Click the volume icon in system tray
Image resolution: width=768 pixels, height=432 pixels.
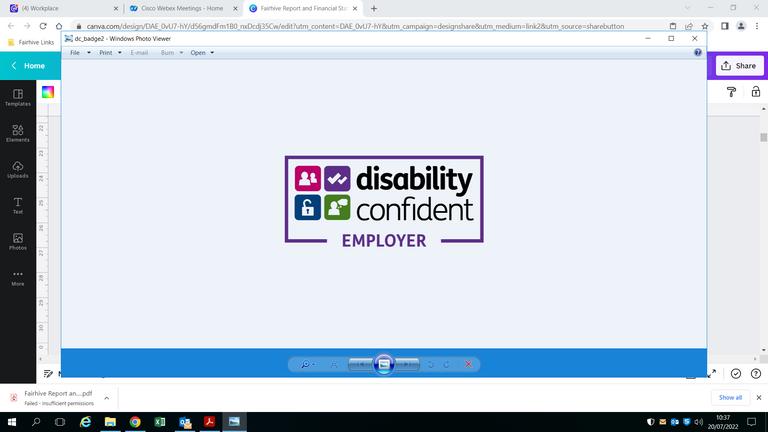tap(698, 422)
